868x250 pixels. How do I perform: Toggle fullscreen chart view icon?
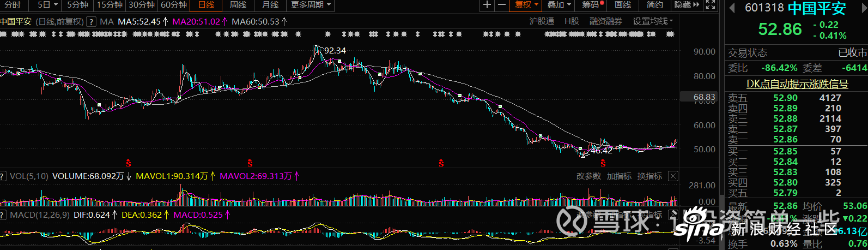click(711, 5)
